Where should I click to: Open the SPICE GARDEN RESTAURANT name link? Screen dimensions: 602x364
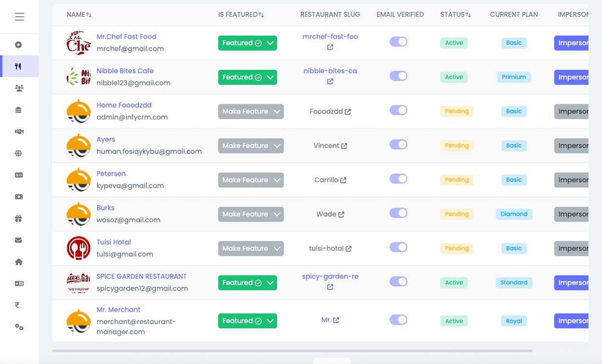pos(141,277)
